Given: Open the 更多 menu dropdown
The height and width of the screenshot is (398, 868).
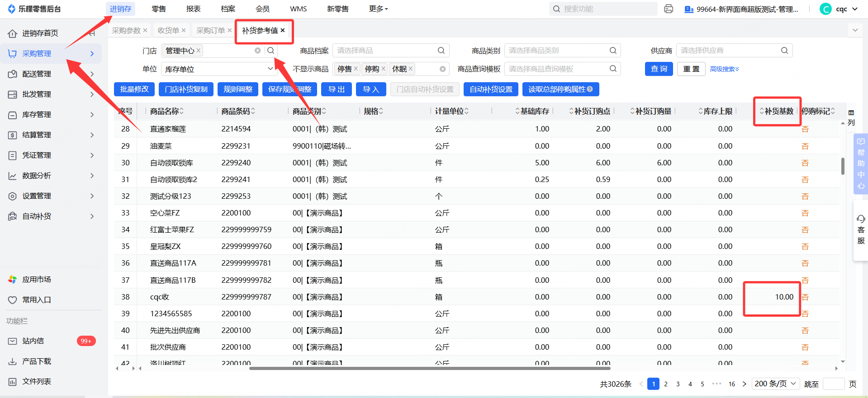Looking at the screenshot, I should [x=379, y=9].
